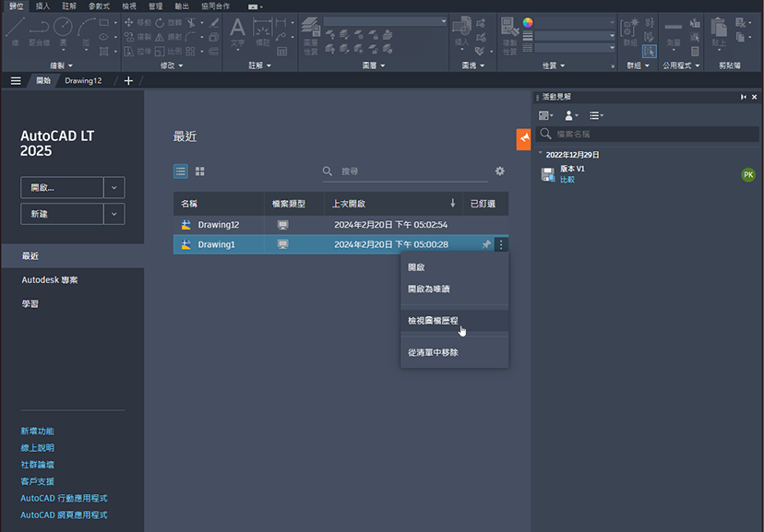Click the Group (群組) icon
Screen dimensions: 764x532
coord(630,32)
